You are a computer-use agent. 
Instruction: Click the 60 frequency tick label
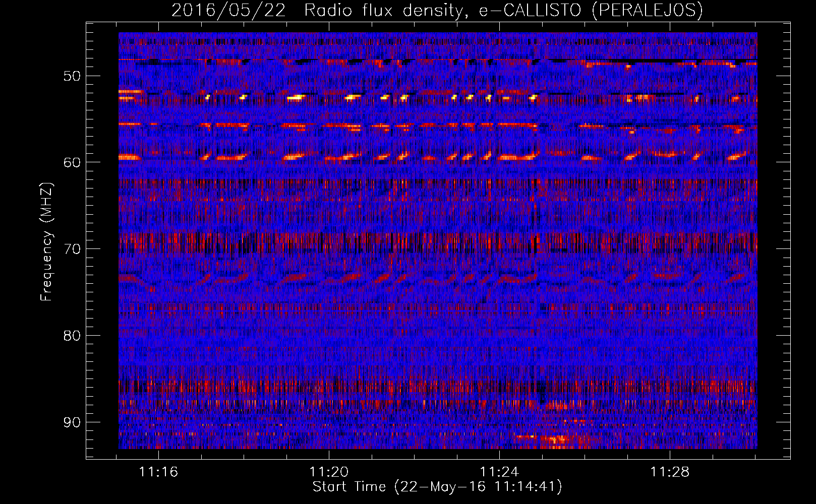pyautogui.click(x=72, y=162)
